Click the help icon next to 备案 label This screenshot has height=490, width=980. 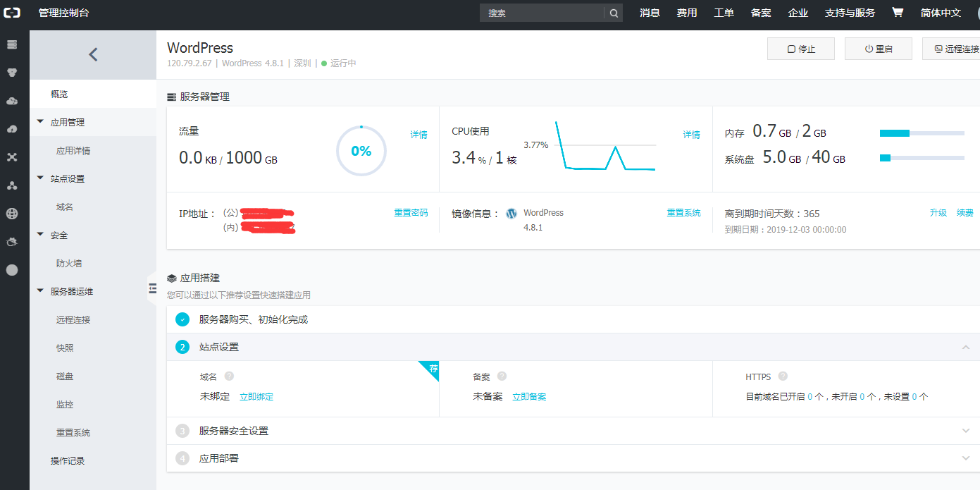pos(502,376)
